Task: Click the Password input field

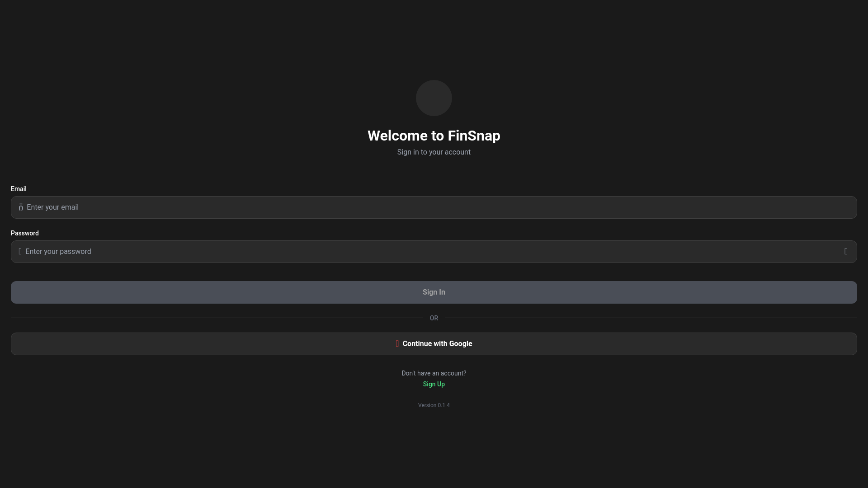Action: (x=434, y=252)
